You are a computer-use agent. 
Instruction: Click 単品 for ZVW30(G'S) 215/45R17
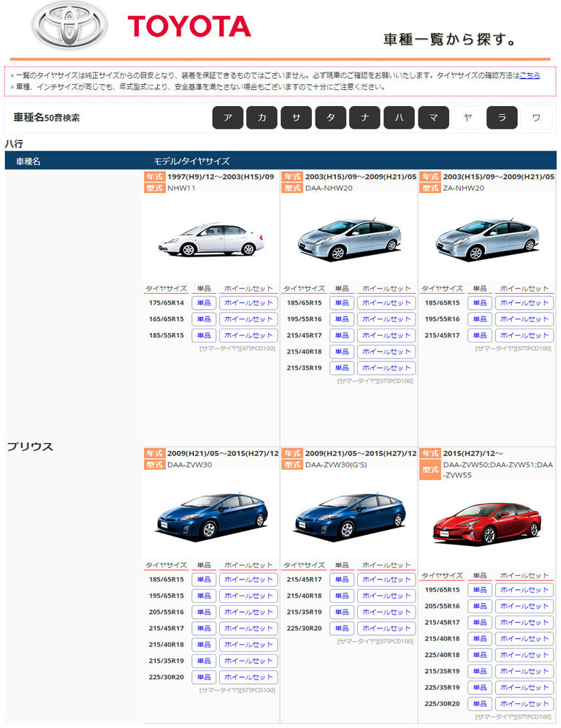(342, 580)
